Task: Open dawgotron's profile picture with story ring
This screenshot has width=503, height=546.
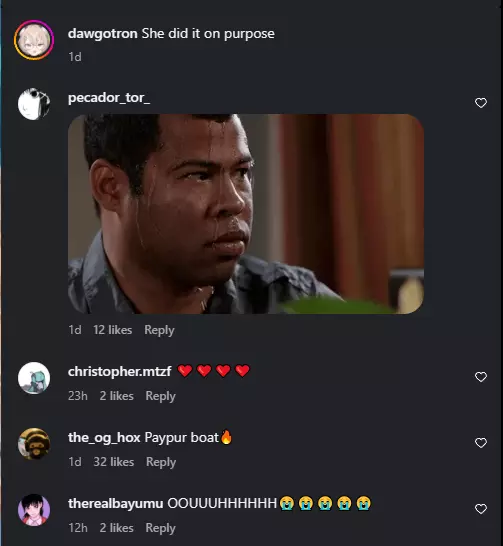Action: [x=34, y=40]
